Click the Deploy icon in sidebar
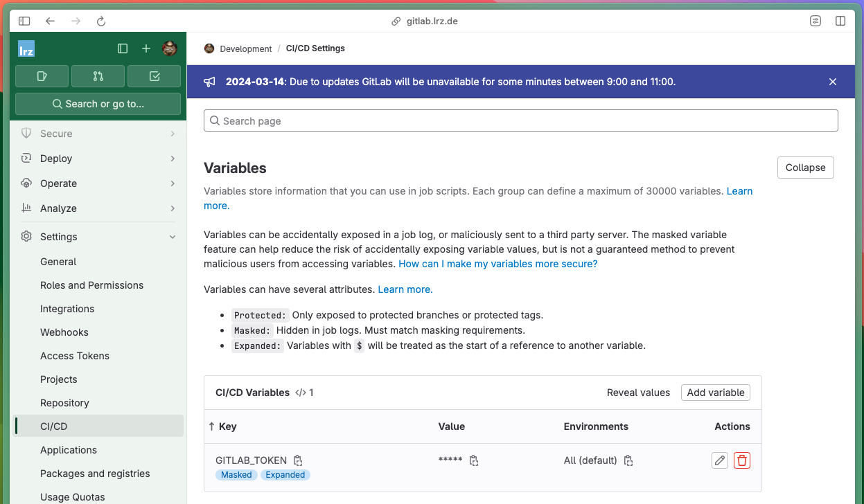 pos(26,159)
